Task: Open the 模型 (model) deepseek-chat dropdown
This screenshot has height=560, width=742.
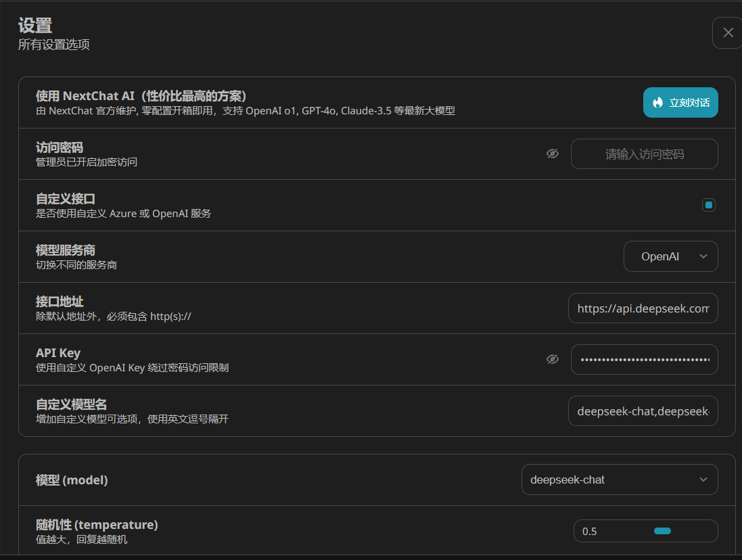Action: (x=620, y=480)
